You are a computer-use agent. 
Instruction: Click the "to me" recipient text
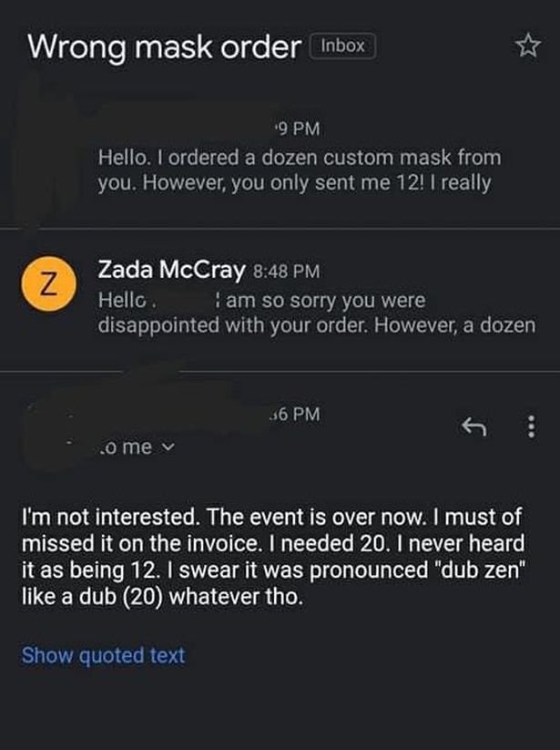pos(122,448)
